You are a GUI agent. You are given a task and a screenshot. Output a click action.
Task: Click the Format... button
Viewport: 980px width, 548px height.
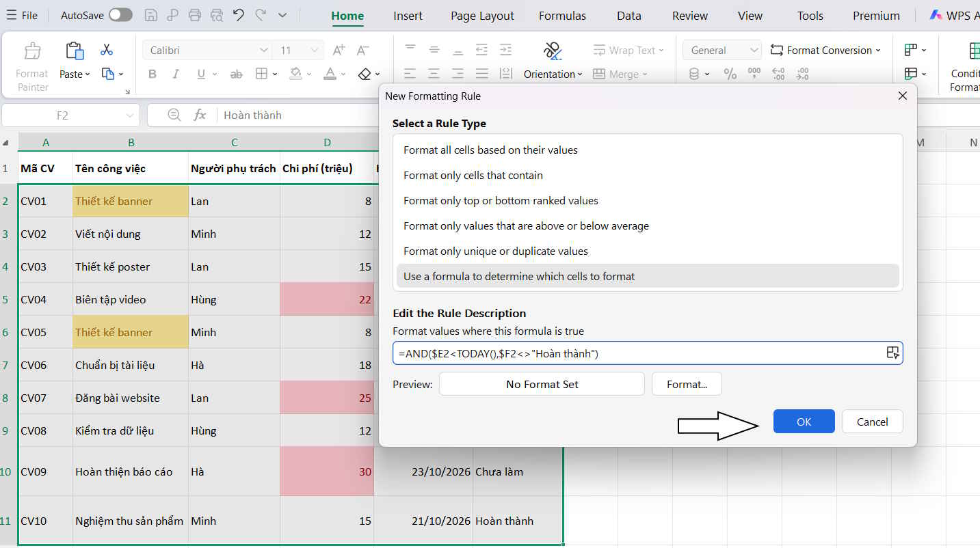687,384
